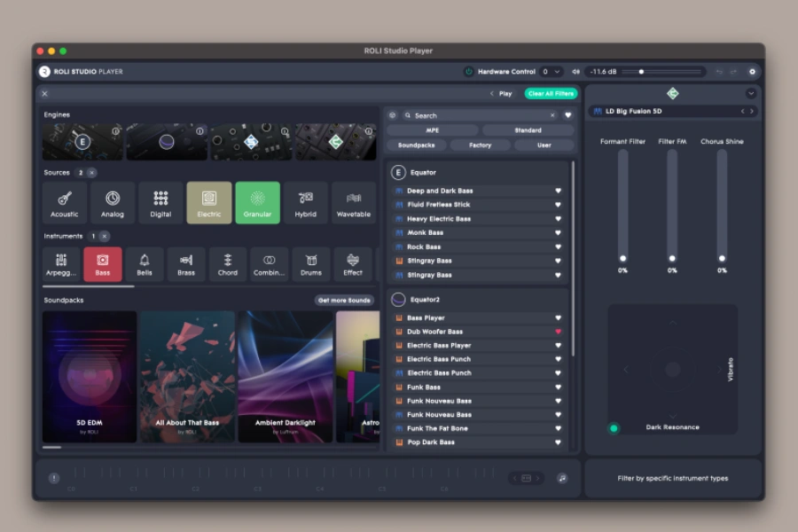798x532 pixels.
Task: Select the Analog source icon
Action: [113, 203]
